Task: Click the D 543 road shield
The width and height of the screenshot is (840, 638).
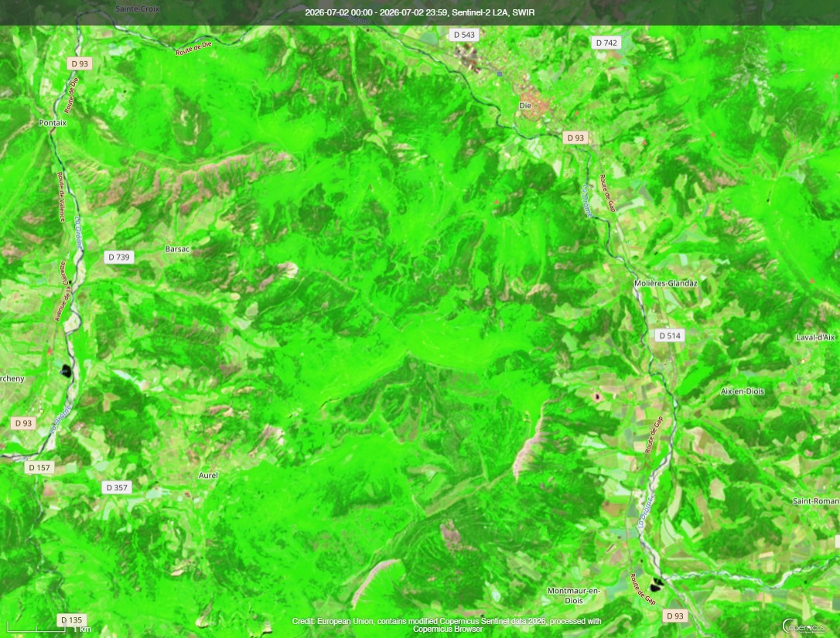Action: (x=464, y=35)
